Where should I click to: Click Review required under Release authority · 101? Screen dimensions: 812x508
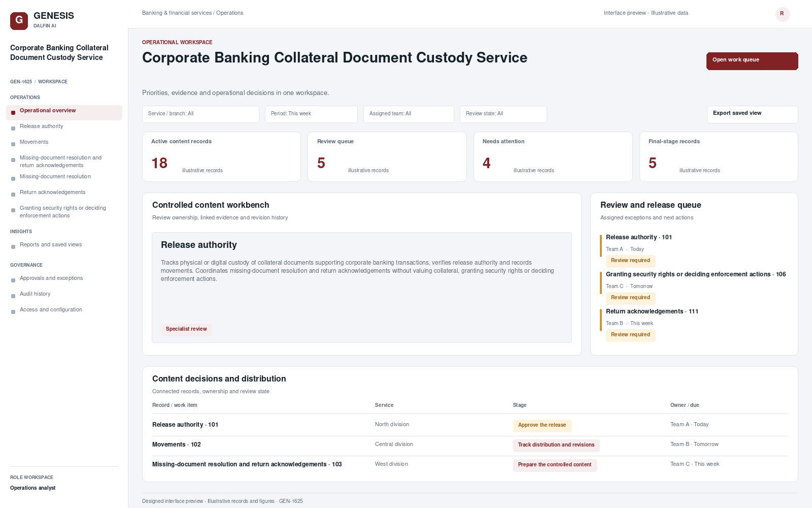click(630, 261)
